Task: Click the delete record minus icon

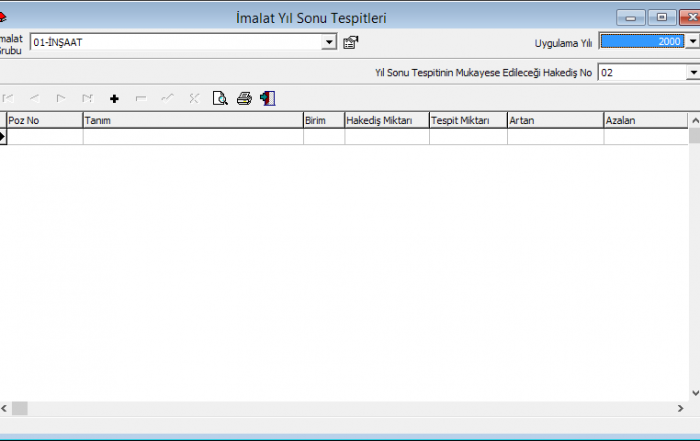Action: point(140,98)
